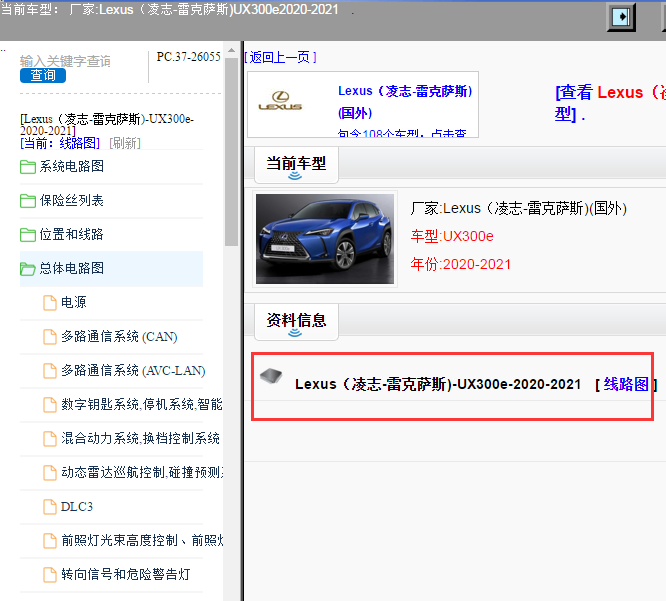Select the 位置和线路 tree label
This screenshot has width=666, height=601.
pos(72,234)
